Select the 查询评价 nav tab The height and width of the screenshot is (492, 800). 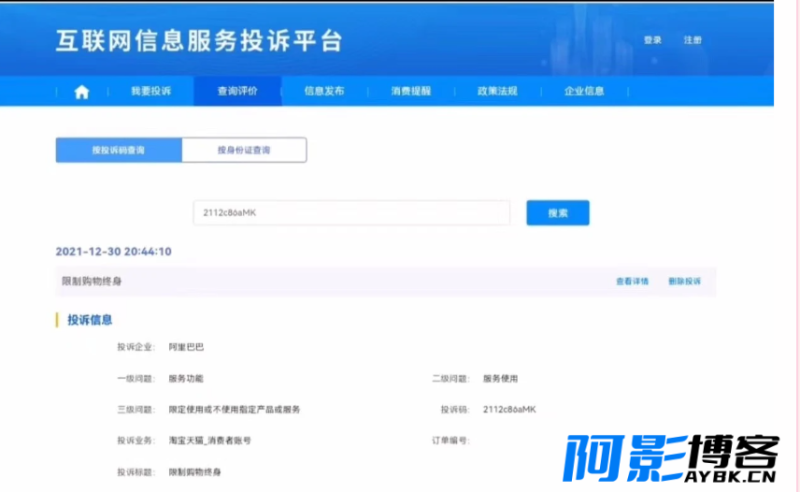click(237, 91)
